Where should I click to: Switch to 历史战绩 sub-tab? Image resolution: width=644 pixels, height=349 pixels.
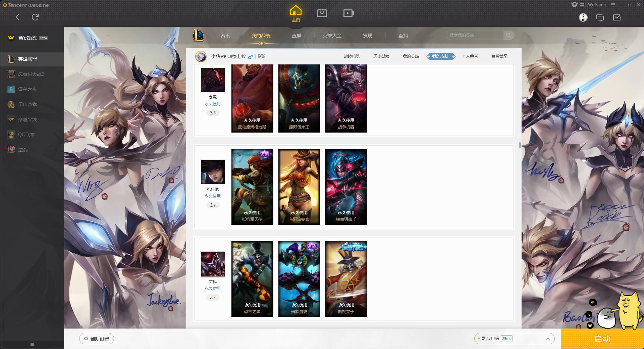pyautogui.click(x=381, y=56)
